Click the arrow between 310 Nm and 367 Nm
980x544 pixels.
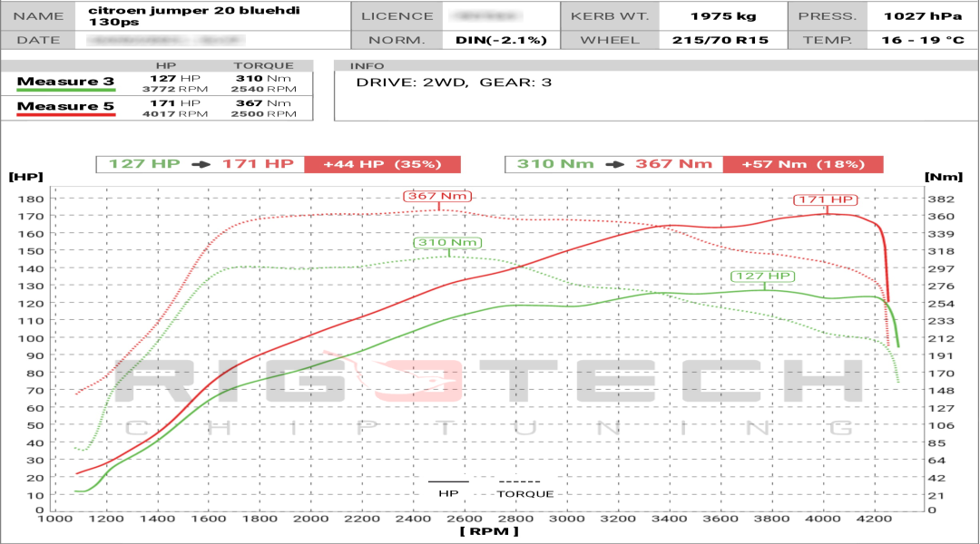[615, 164]
